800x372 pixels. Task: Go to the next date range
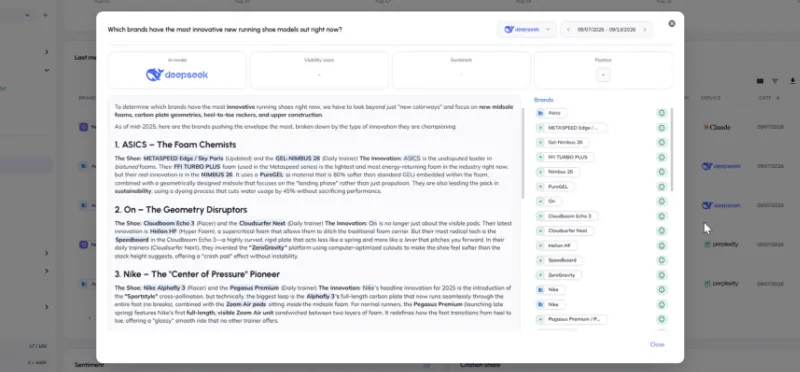644,30
